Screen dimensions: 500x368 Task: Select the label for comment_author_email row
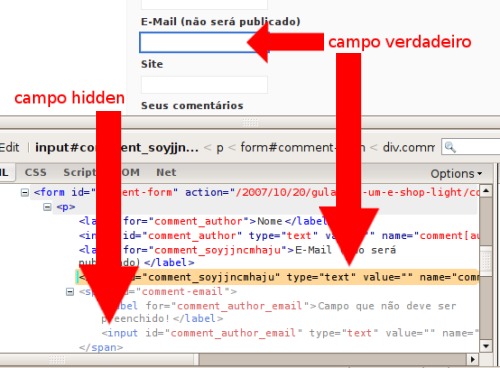pos(278,312)
